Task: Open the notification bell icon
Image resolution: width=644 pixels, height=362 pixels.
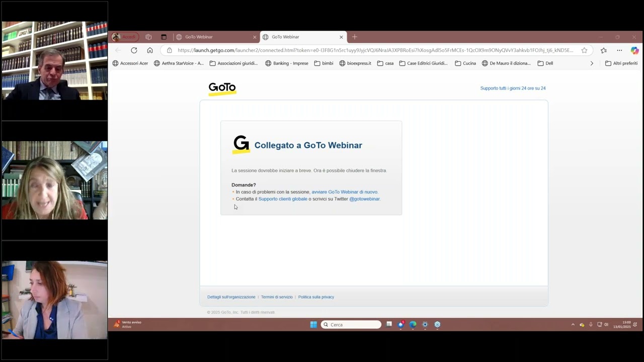Action: click(x=635, y=325)
